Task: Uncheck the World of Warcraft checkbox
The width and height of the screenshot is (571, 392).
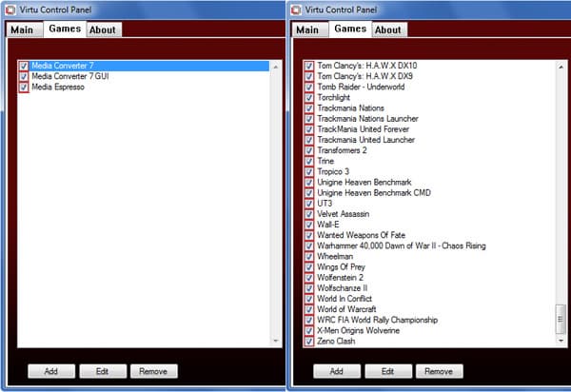Action: 308,309
